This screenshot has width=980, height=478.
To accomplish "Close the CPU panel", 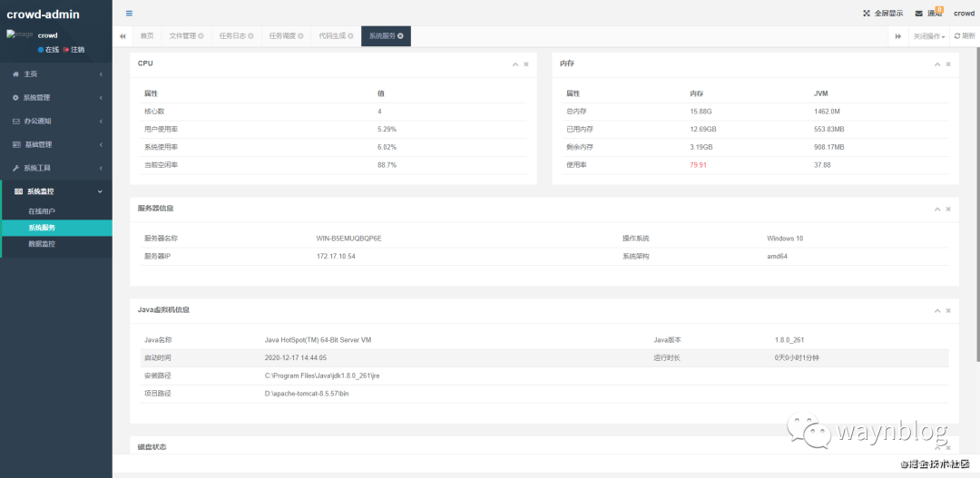I will tap(526, 63).
